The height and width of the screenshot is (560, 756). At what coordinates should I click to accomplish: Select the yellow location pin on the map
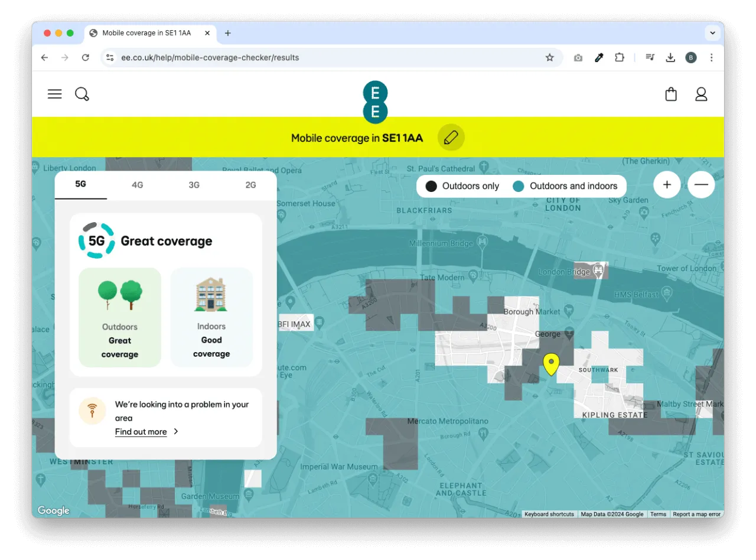551,364
